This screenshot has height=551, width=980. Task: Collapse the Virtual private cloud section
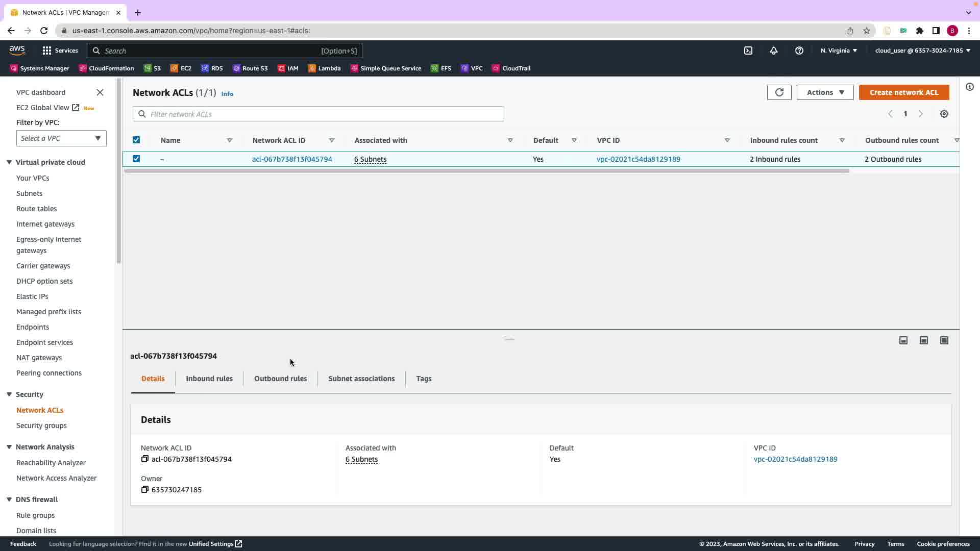pos(9,162)
